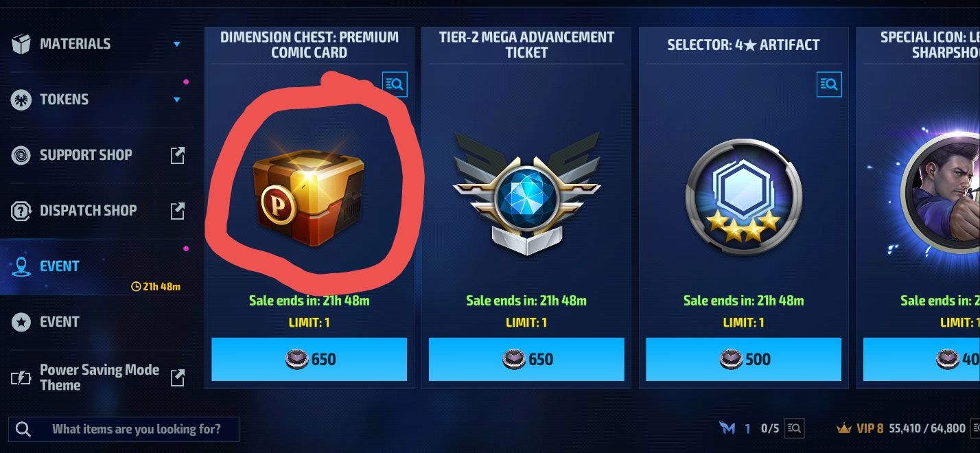Buy Tier-2 Mega Advancement Ticket for 650

tap(526, 359)
